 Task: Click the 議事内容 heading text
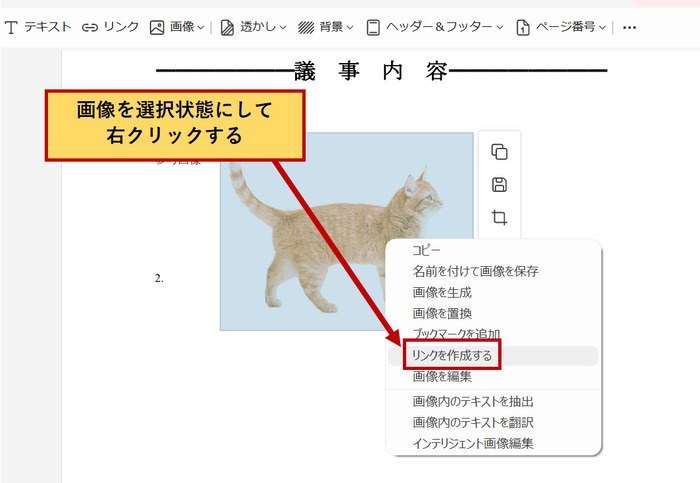371,71
